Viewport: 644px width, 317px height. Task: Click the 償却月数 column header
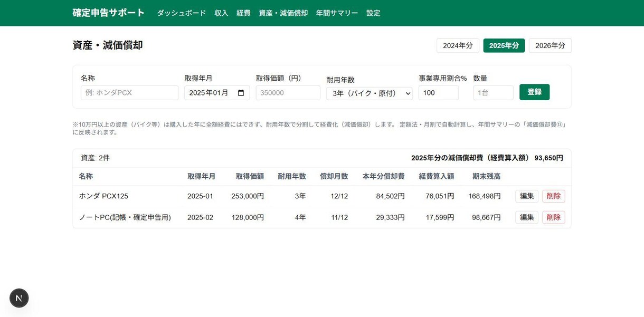334,176
